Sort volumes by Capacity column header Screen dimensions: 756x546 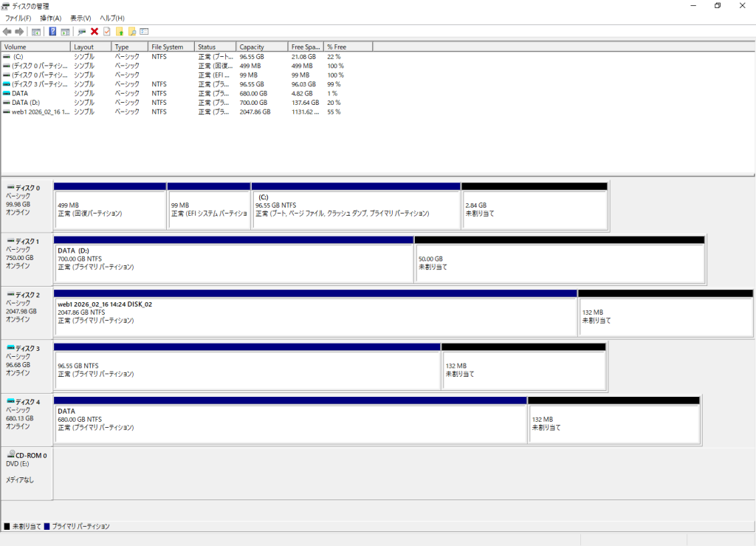coord(261,47)
